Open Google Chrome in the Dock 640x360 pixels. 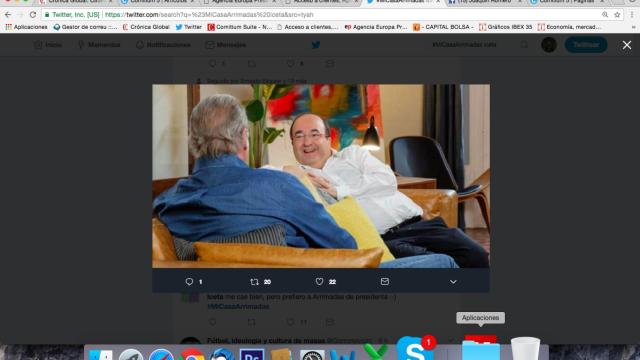click(x=192, y=354)
